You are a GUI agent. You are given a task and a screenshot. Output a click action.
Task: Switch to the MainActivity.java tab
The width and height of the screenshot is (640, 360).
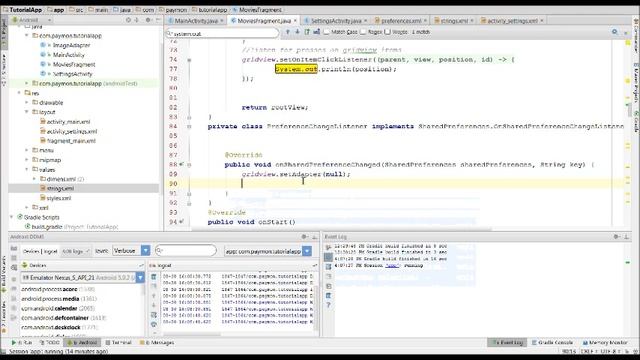click(196, 20)
